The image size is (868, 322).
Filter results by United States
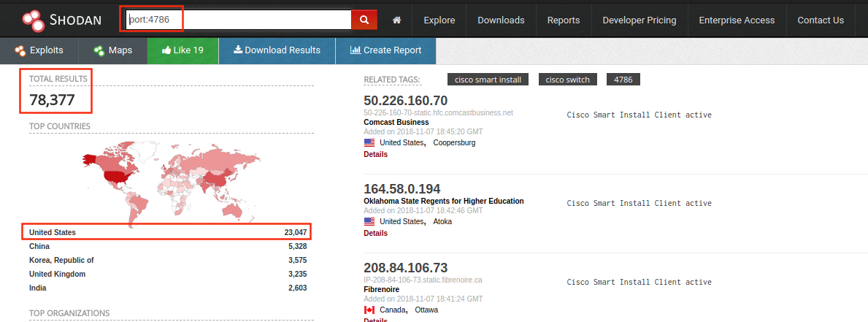tap(53, 232)
